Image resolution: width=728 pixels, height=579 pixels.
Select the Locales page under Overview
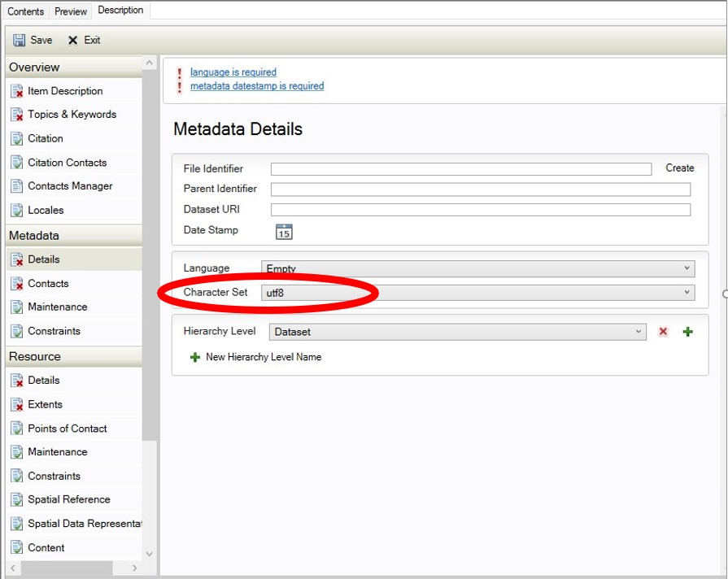[x=46, y=211]
